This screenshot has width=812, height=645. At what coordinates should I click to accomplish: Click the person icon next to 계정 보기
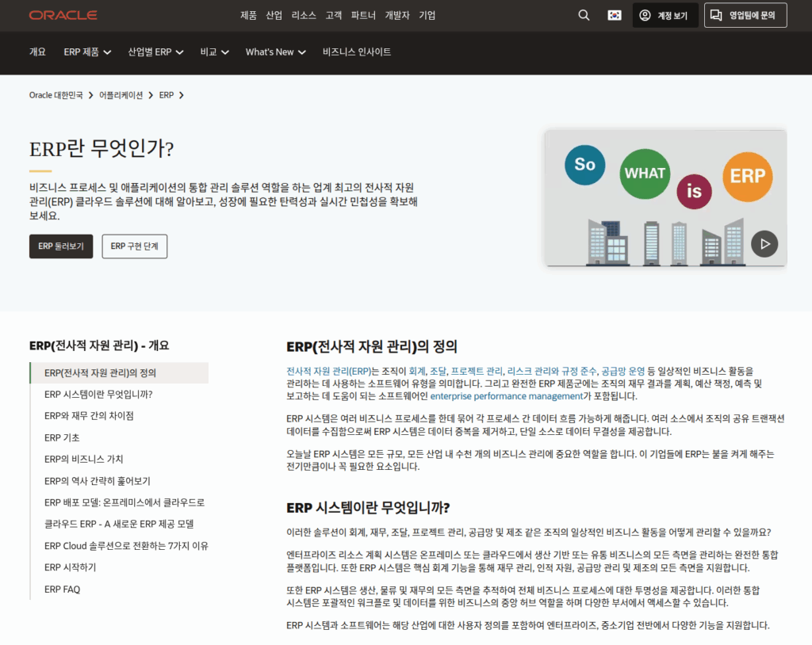coord(643,15)
